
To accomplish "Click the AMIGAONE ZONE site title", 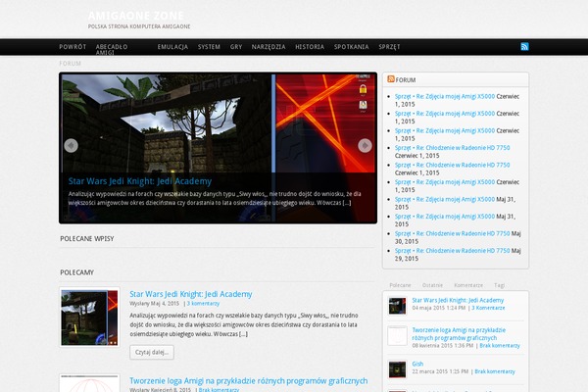I will click(x=136, y=16).
